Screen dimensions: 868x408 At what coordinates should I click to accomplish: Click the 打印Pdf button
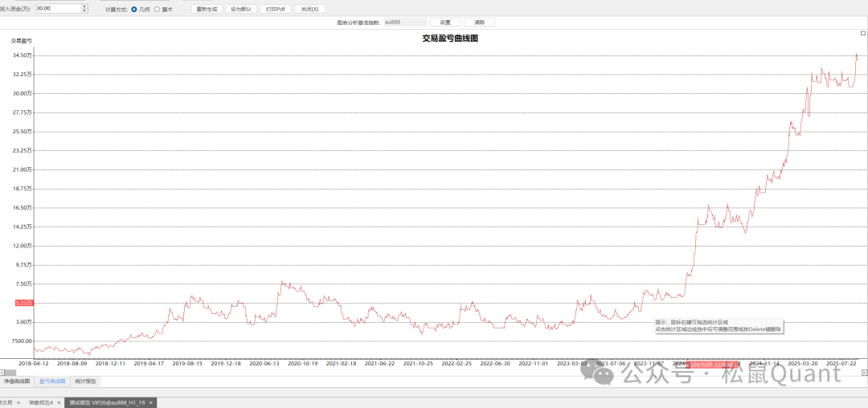276,9
